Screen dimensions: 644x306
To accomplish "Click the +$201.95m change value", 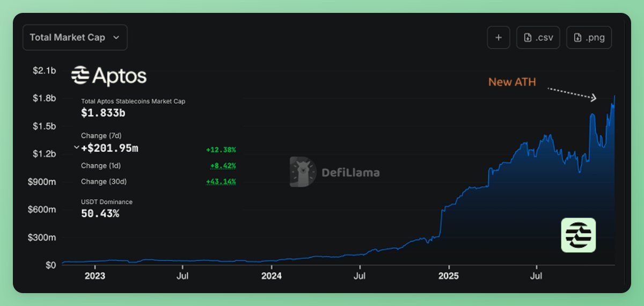I will click(109, 148).
